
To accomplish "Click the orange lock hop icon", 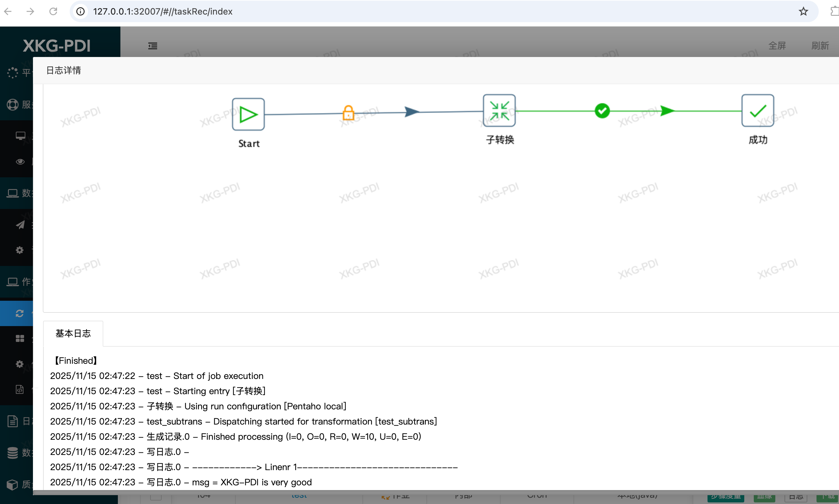I will click(x=348, y=113).
